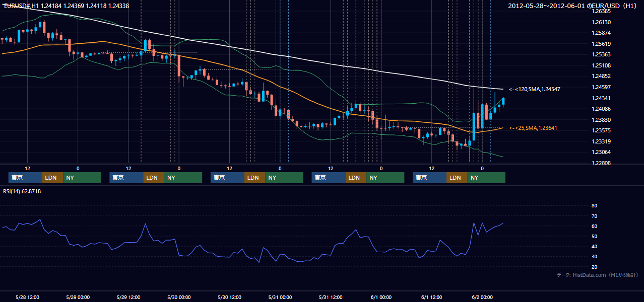The height and width of the screenshot is (302, 644).
Task: Click price axis label 1.26130
Action: click(x=601, y=22)
